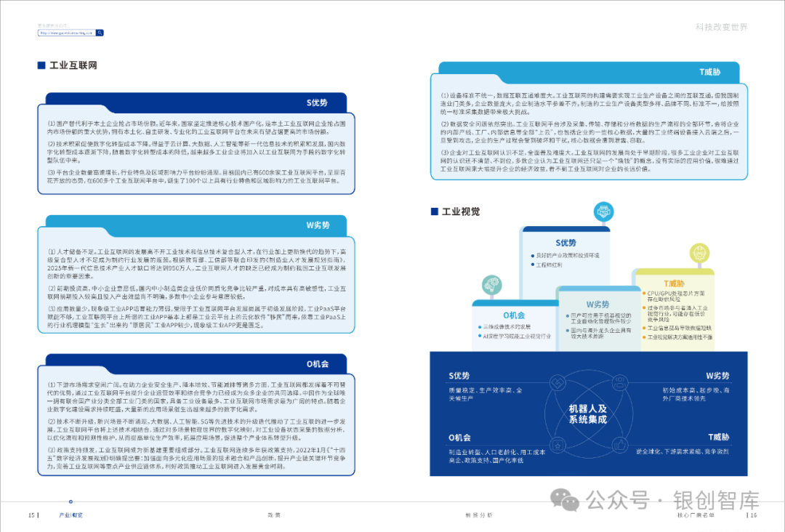Click T威胁 heading in the dark blue robot panel
This screenshot has width=785, height=532.
(718, 437)
